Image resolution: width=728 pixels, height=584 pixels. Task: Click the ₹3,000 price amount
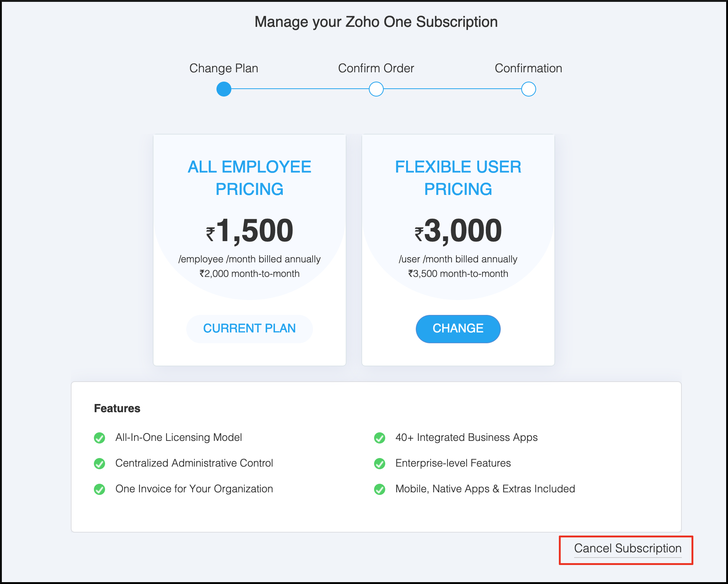coord(458,231)
